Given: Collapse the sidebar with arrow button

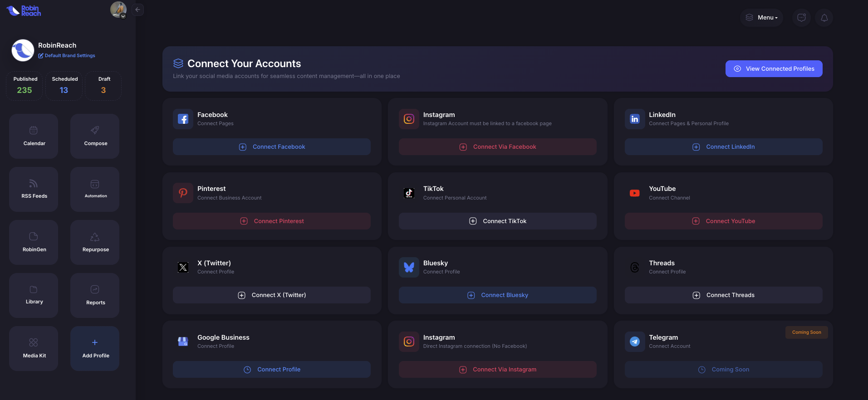Looking at the screenshot, I should pos(137,10).
